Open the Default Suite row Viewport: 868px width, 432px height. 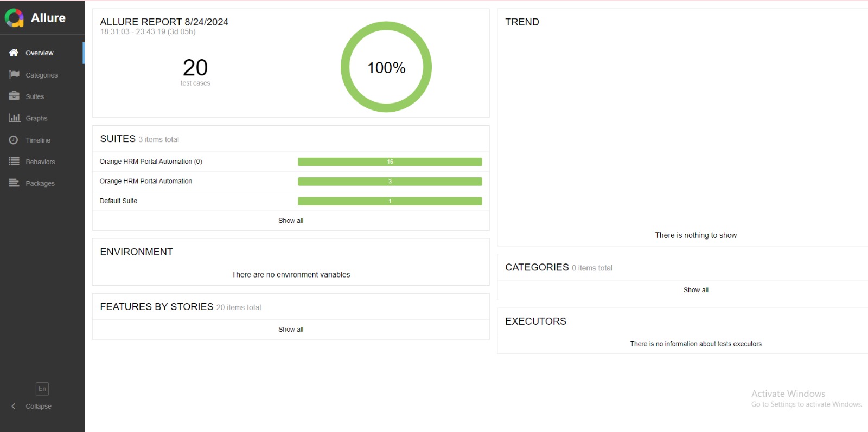click(118, 201)
